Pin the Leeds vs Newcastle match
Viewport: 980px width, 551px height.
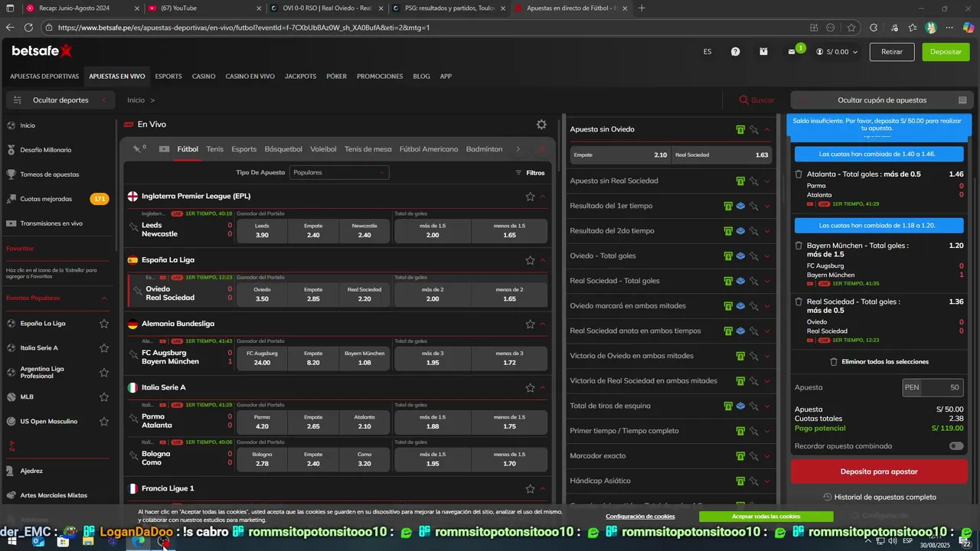point(134,227)
